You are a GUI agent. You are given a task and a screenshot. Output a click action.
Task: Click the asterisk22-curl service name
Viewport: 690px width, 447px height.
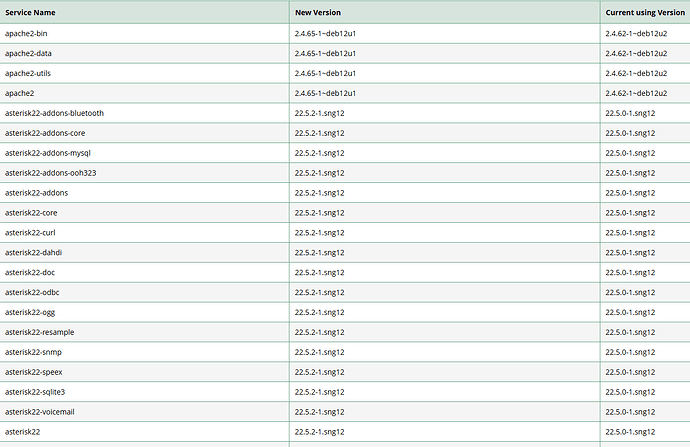coord(30,232)
